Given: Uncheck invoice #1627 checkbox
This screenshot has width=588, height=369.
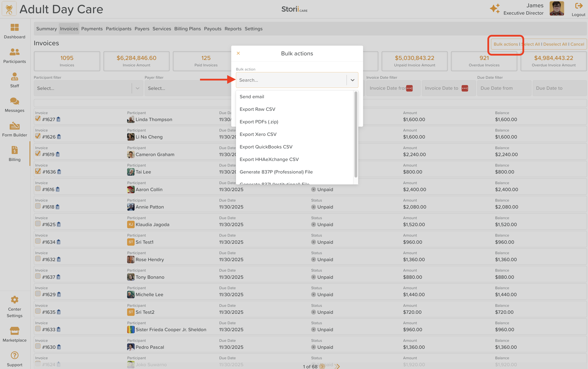Looking at the screenshot, I should click(x=38, y=119).
